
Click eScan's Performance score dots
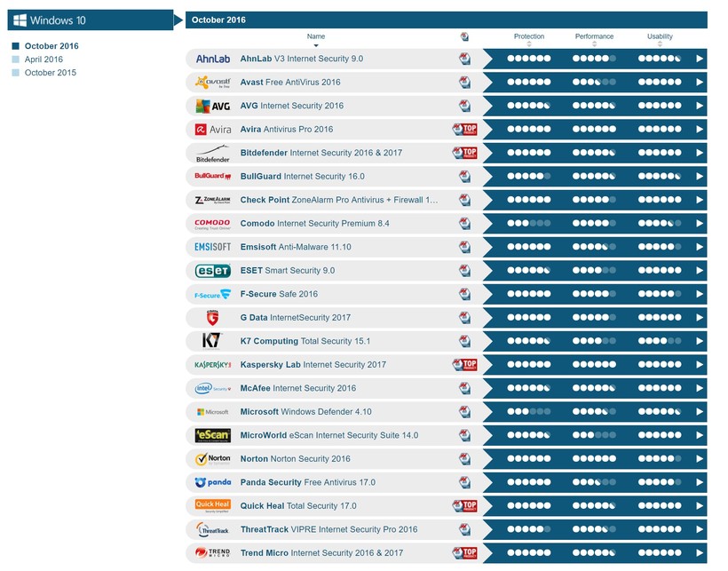coord(594,435)
